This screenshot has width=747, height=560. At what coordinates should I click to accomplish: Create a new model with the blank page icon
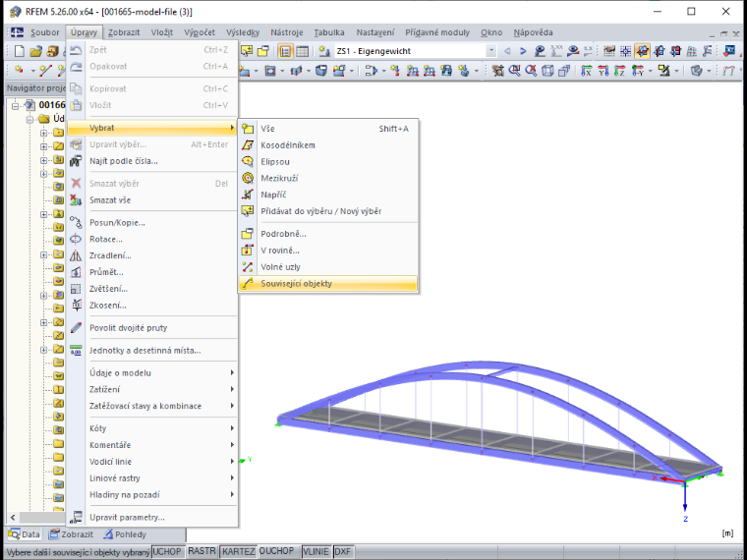20,51
